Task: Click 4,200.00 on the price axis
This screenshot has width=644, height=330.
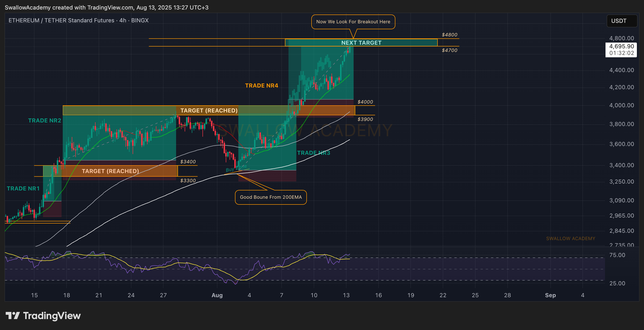Action: [621, 87]
